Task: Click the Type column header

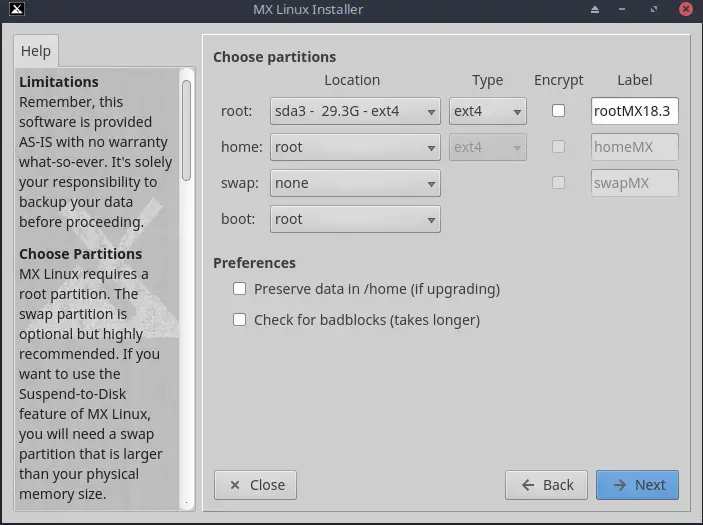Action: [x=487, y=80]
